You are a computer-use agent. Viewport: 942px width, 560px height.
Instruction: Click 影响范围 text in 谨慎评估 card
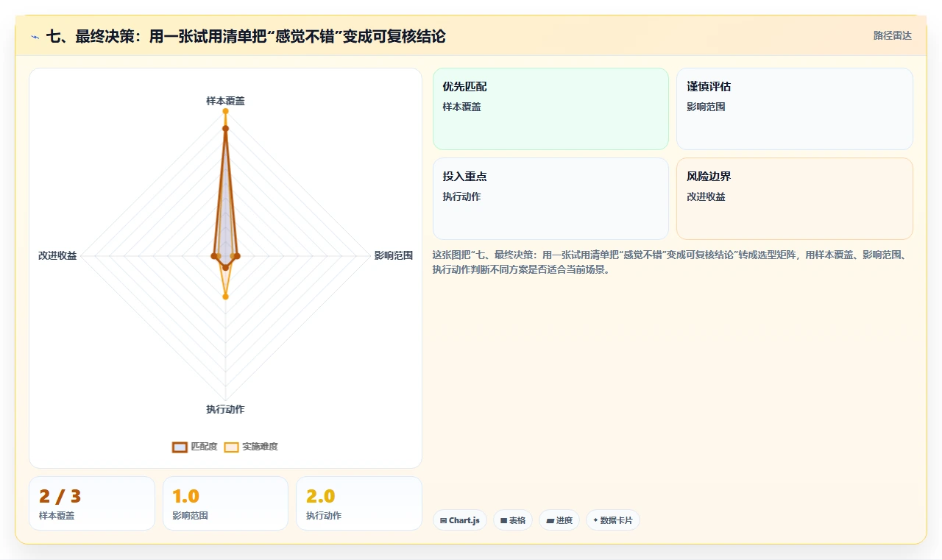(706, 107)
